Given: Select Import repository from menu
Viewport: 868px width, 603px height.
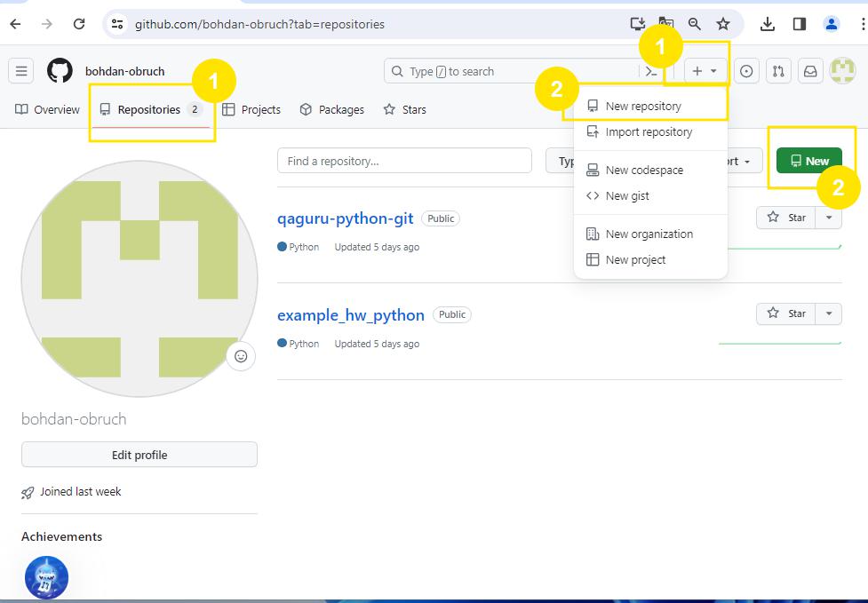Looking at the screenshot, I should 650,131.
